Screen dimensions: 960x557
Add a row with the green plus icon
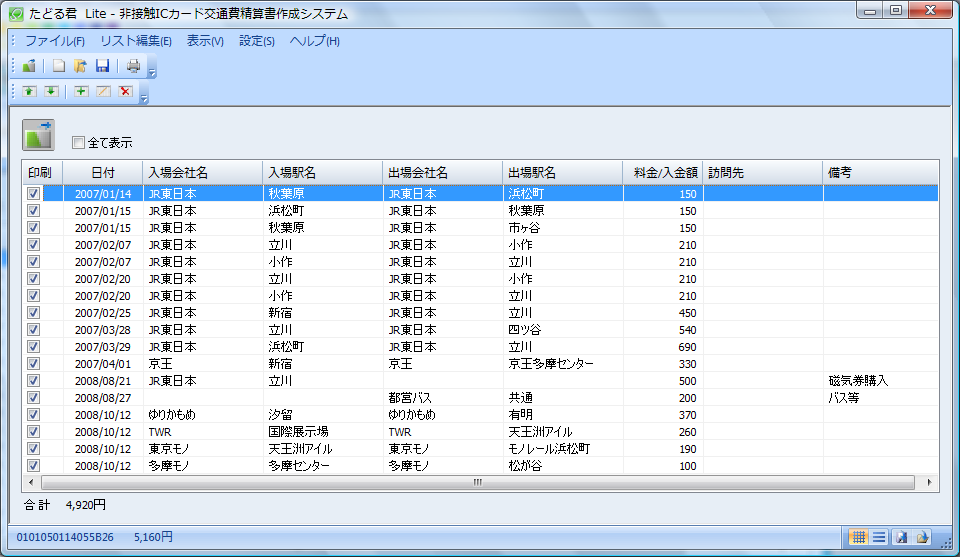point(81,92)
